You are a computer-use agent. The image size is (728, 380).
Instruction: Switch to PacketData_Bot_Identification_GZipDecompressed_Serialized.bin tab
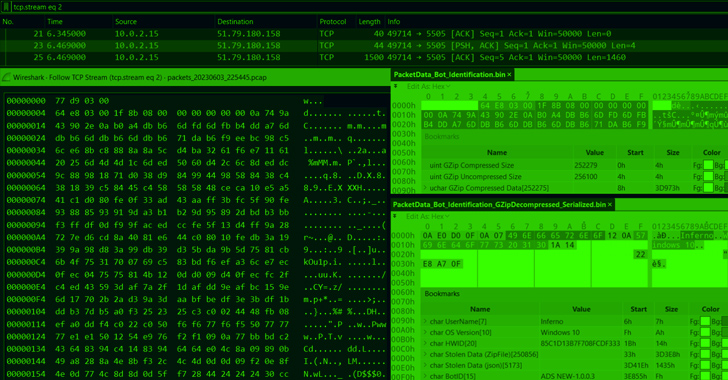pyautogui.click(x=499, y=205)
